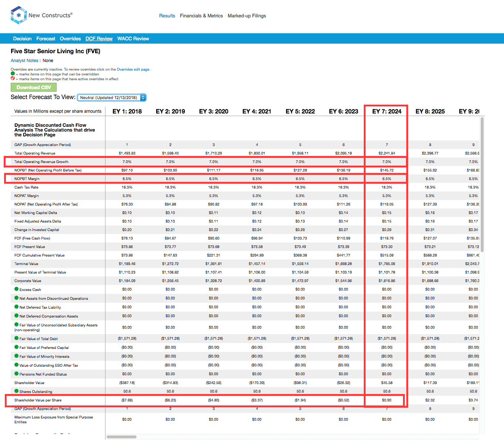
Task: Click the $145.72 NOPBT value for 2024
Action: 387,170
